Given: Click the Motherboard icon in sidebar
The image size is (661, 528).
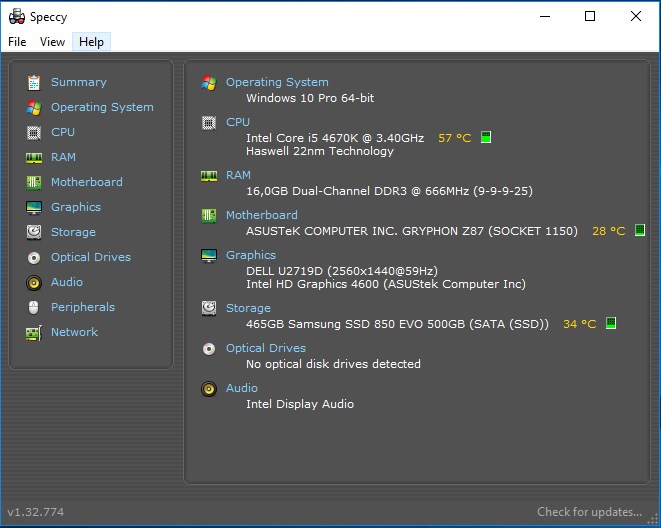Looking at the screenshot, I should 34,182.
